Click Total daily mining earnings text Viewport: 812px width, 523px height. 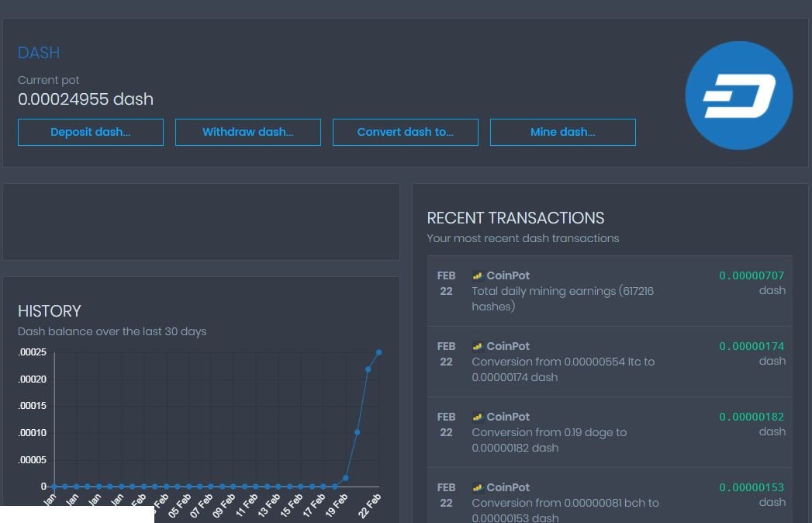pyautogui.click(x=563, y=299)
